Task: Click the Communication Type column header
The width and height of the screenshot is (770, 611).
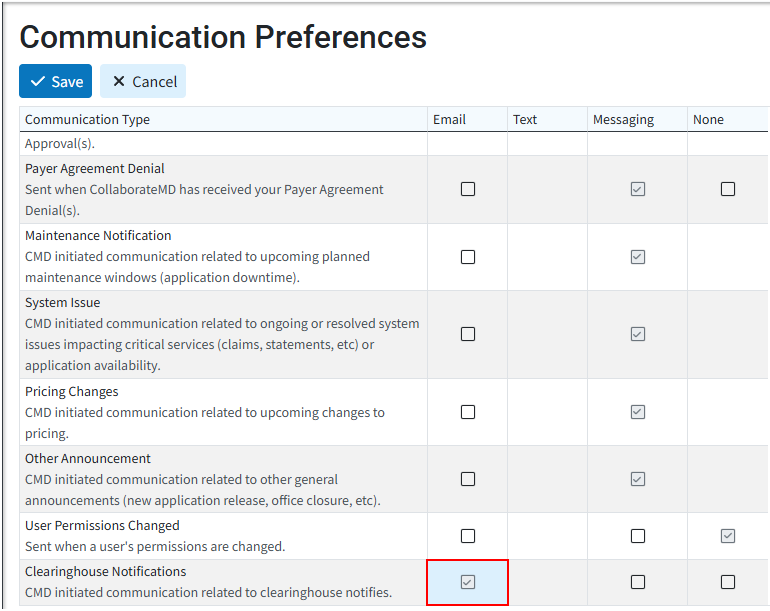Action: [x=88, y=119]
